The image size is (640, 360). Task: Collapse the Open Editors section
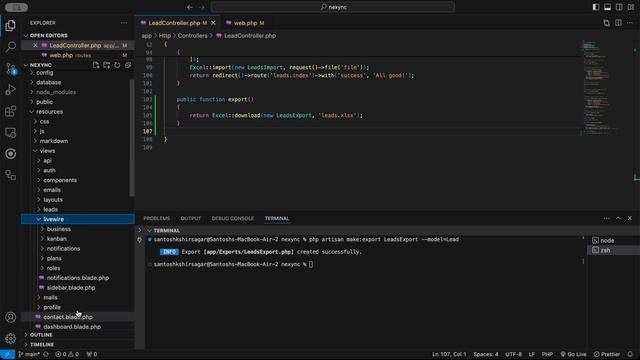click(78, 36)
